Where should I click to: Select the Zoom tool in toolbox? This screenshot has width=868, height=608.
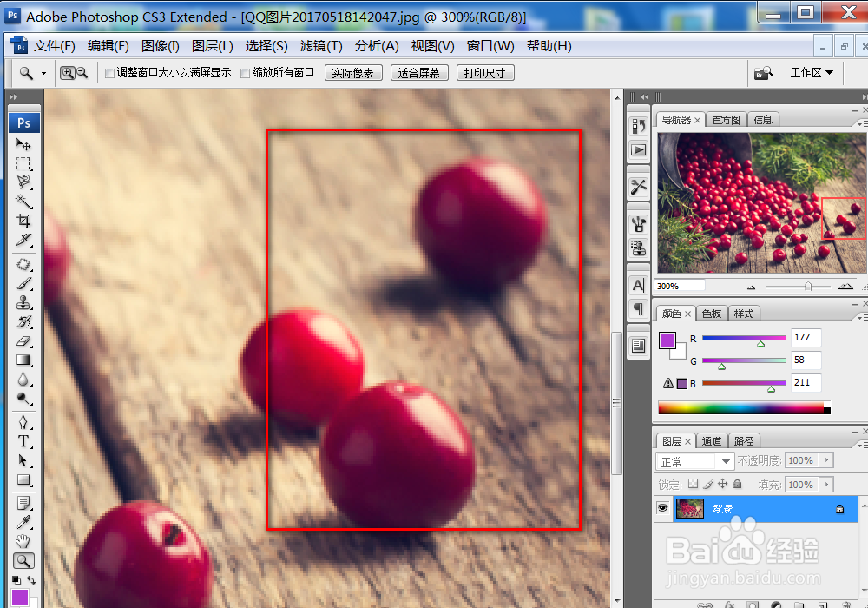(23, 561)
